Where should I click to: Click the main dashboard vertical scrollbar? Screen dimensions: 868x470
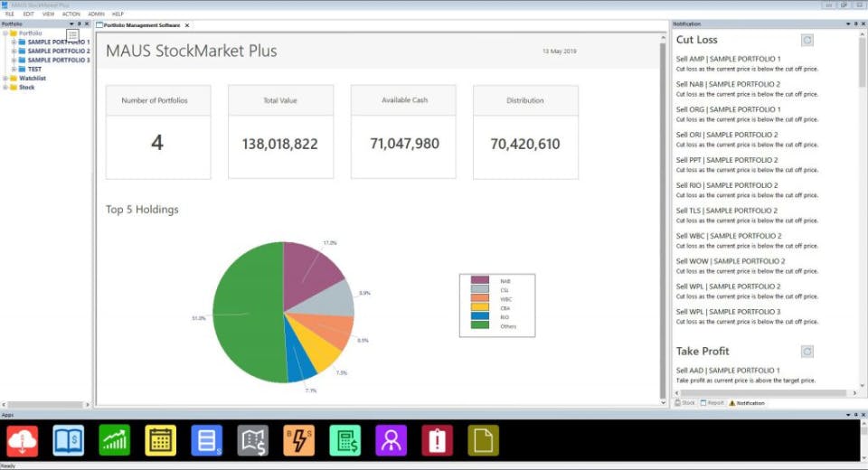pyautogui.click(x=663, y=221)
